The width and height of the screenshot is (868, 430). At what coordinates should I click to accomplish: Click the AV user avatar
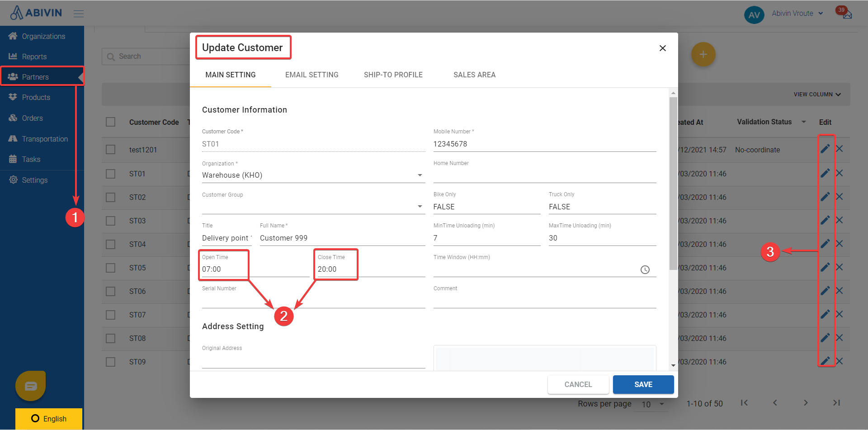pyautogui.click(x=754, y=15)
